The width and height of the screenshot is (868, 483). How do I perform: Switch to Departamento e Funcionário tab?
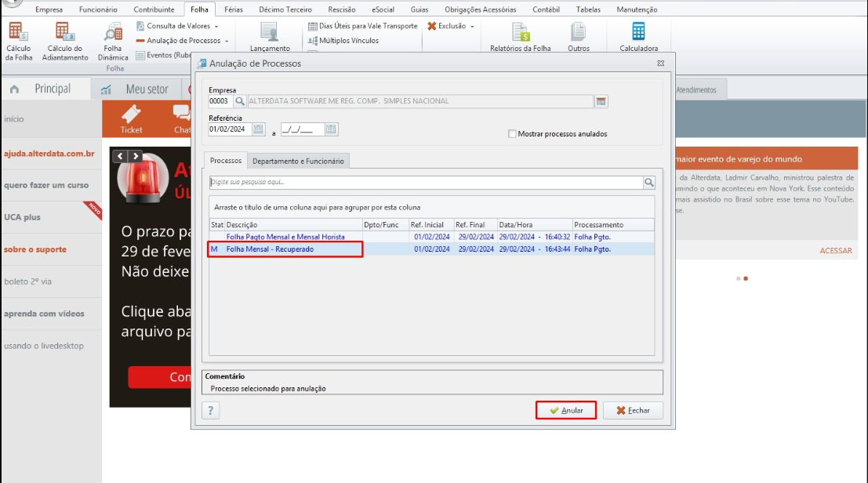(x=298, y=161)
